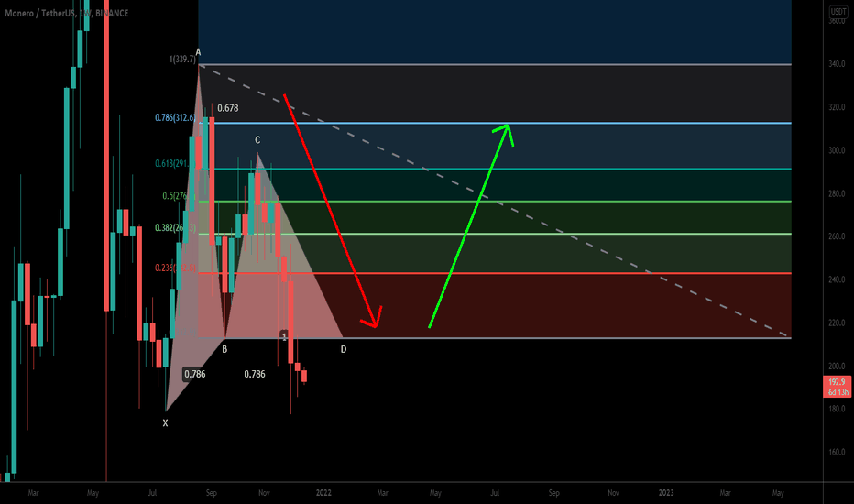Click the 320.0 price axis label
Screen dimensions: 854x504
[837, 107]
